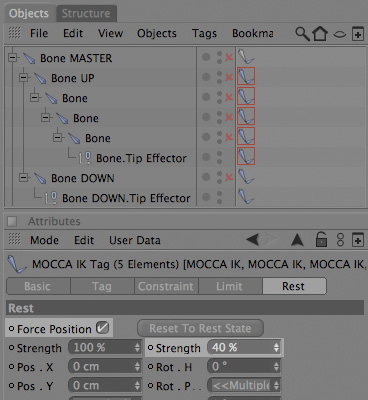Click the tip effector icon of Bone DOWN.Tip Effector
Viewport: 368px width, 400px height.
(x=51, y=198)
